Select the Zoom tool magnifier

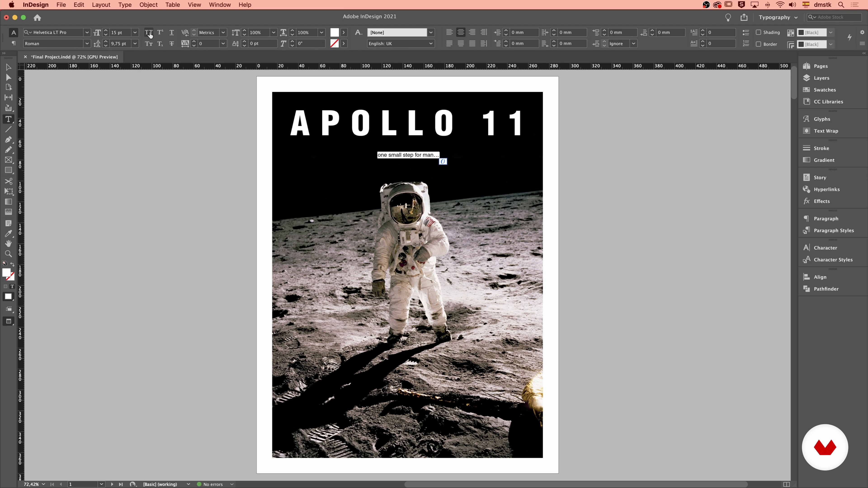(x=8, y=254)
